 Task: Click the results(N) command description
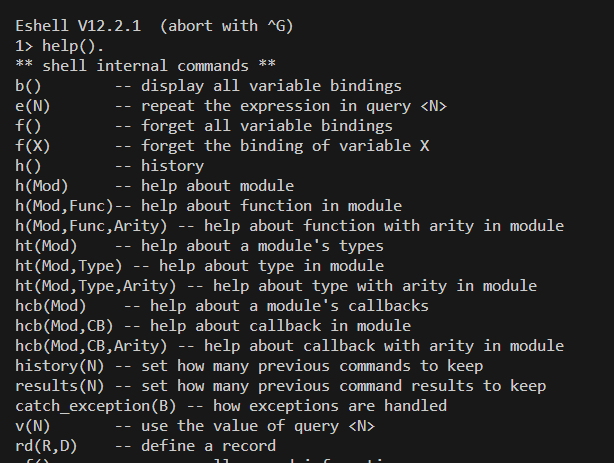pos(280,386)
